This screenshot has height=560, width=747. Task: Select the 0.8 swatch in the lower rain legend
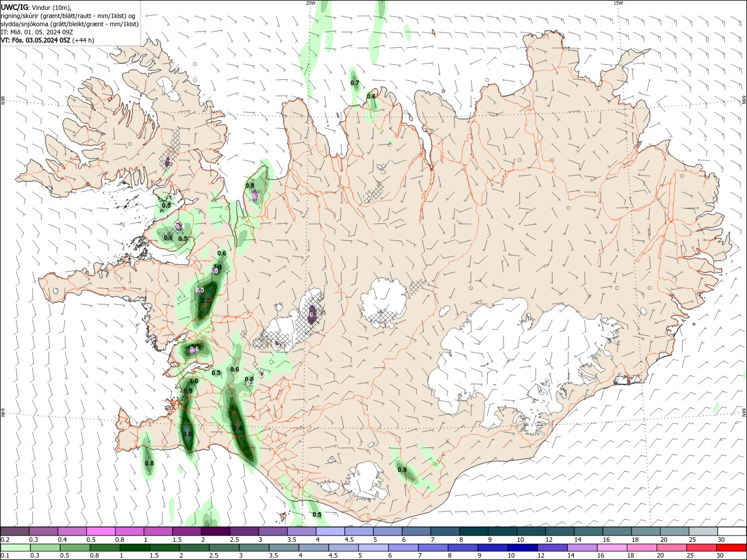click(105, 548)
